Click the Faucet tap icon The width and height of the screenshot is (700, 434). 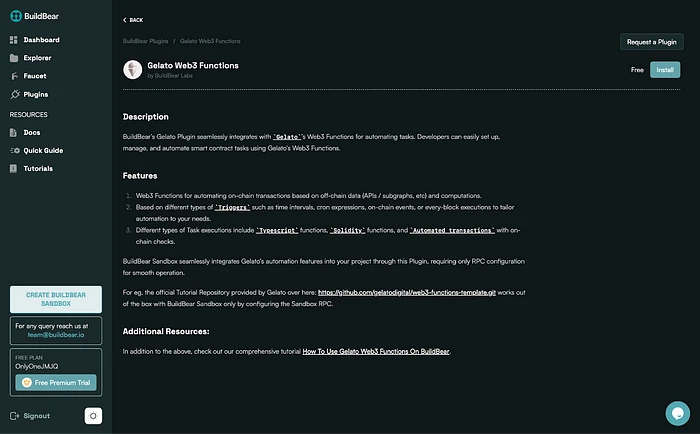coord(14,76)
